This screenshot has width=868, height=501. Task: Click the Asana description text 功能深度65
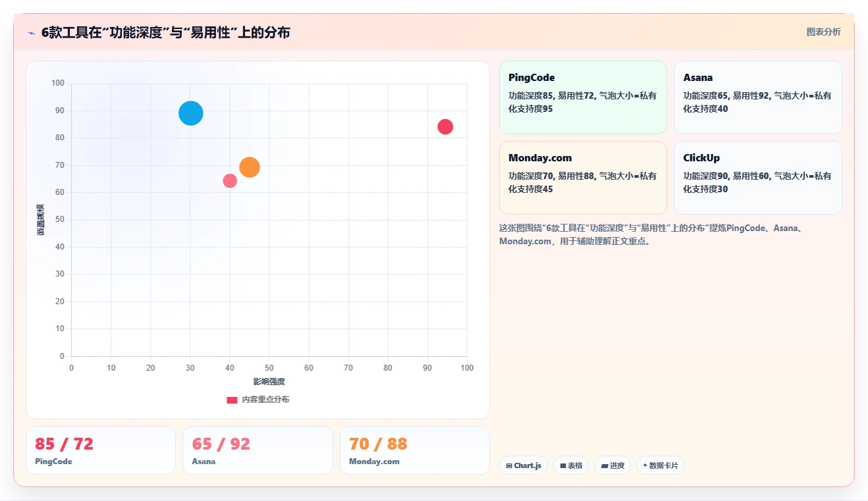(757, 102)
